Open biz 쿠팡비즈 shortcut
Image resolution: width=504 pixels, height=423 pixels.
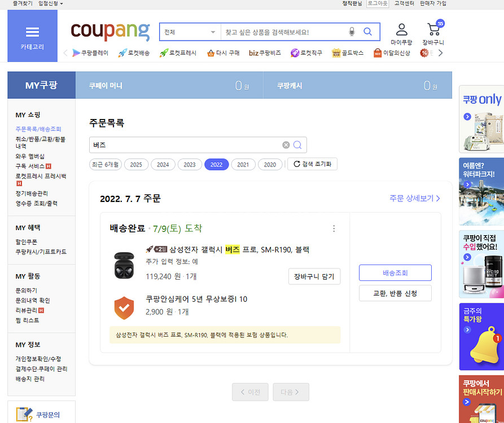pos(265,53)
